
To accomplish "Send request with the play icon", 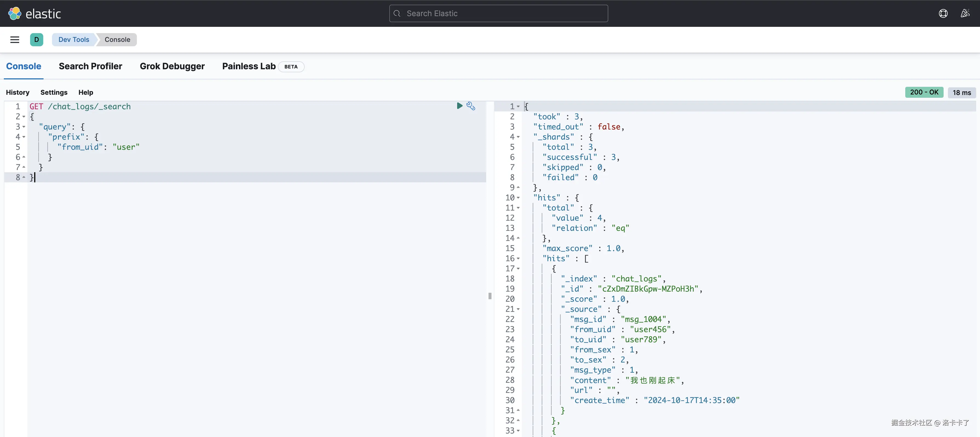I will pyautogui.click(x=460, y=106).
